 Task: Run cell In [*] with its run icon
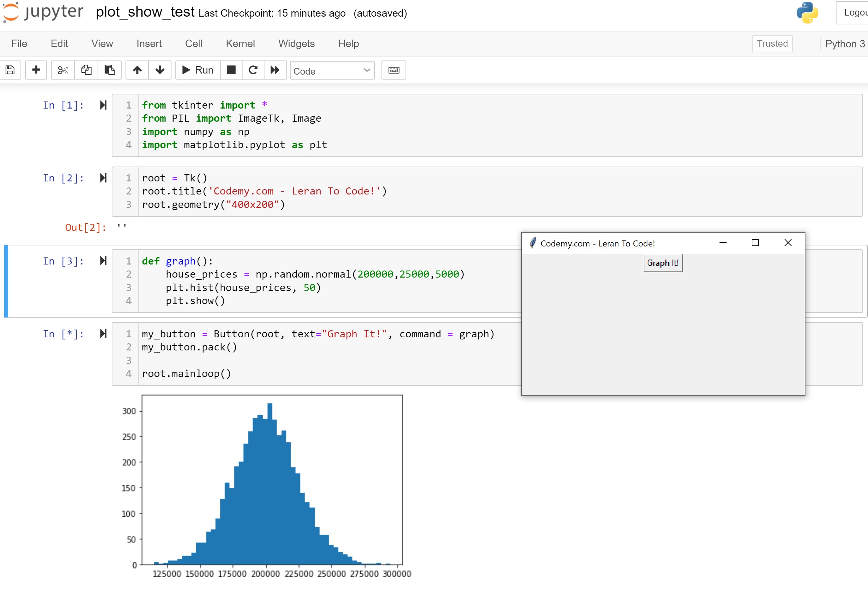point(104,334)
